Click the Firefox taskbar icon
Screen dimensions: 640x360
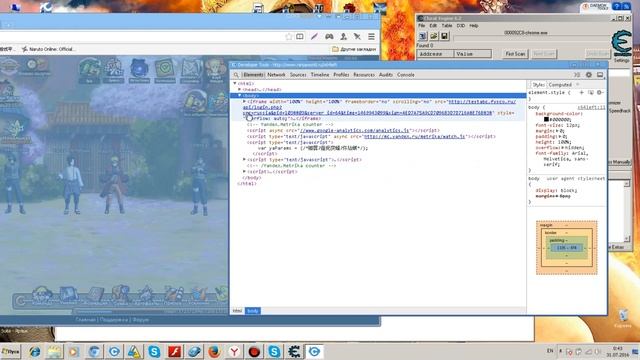(x=214, y=351)
